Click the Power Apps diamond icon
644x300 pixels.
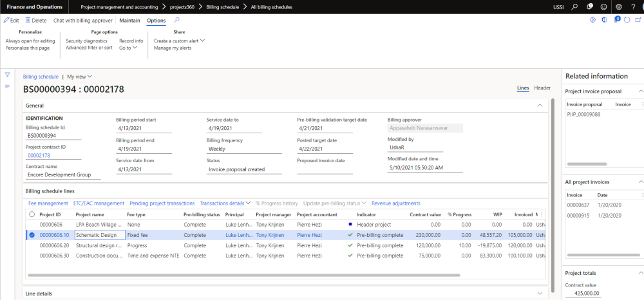593,20
